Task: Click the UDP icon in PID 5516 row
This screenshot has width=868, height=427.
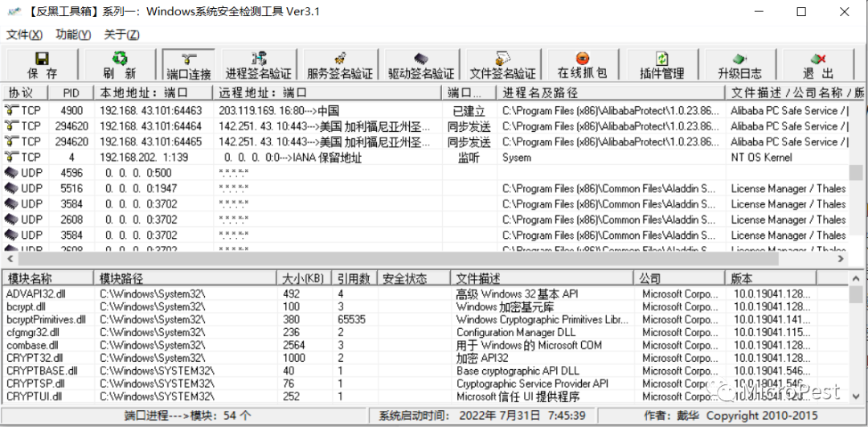Action: pos(11,188)
